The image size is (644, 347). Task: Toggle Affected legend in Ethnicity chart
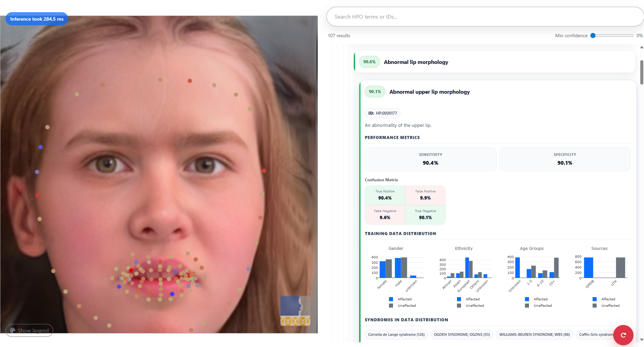coord(468,299)
